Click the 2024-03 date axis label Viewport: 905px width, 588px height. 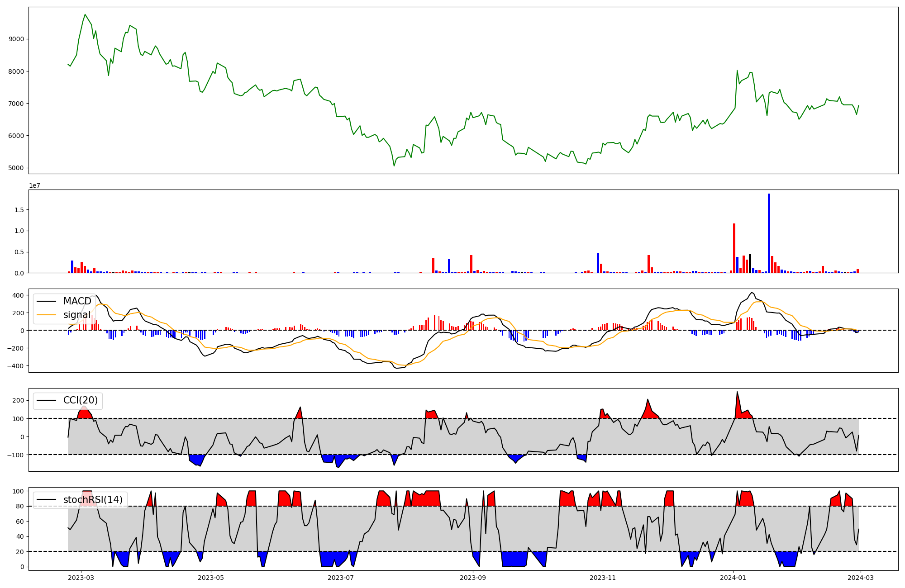click(860, 578)
